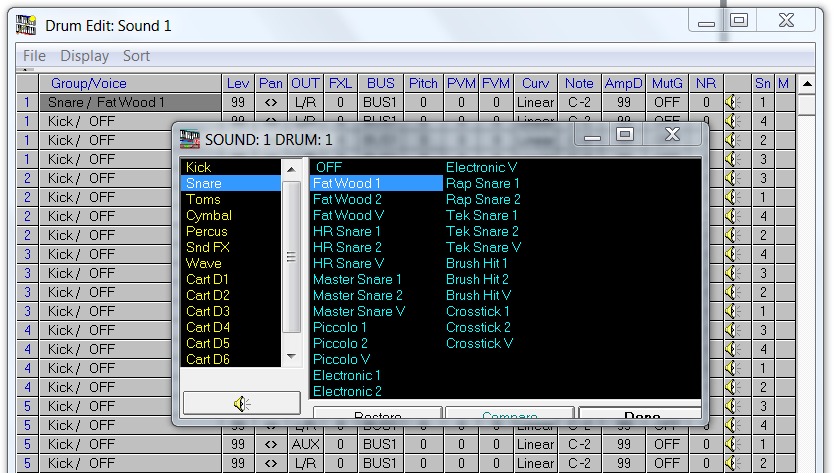The height and width of the screenshot is (473, 835).
Task: Click the Drum Edit window title bar icon
Action: click(27, 25)
